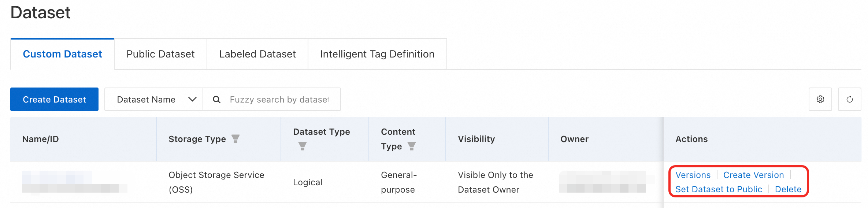868x208 pixels.
Task: Open the table column settings gear
Action: pyautogui.click(x=820, y=99)
